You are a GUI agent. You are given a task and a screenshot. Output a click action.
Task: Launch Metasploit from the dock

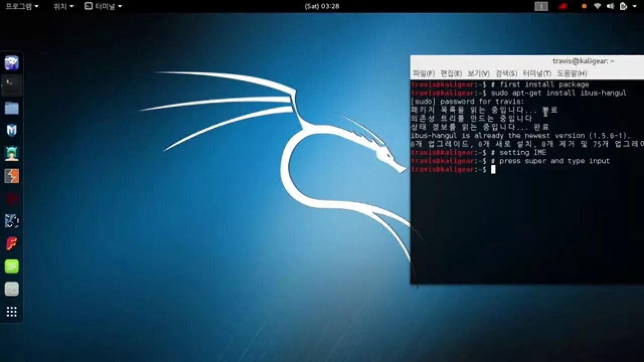pyautogui.click(x=12, y=131)
